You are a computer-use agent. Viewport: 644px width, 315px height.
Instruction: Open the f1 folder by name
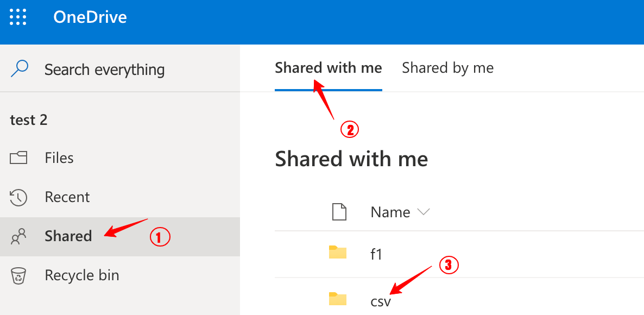pyautogui.click(x=376, y=254)
